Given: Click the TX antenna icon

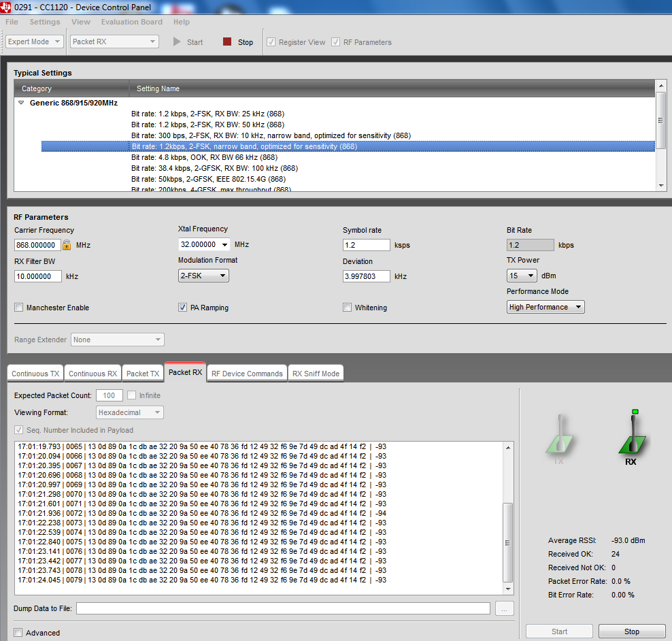Looking at the screenshot, I should click(x=559, y=435).
